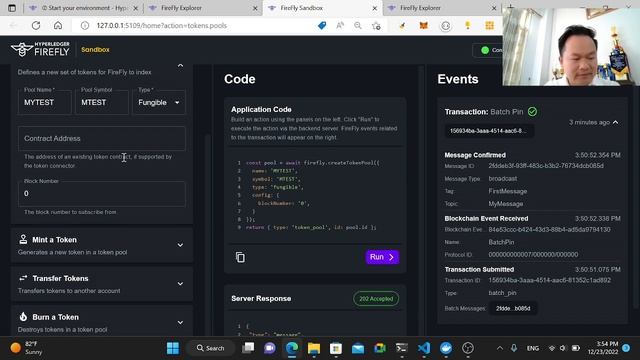This screenshot has height=360, width=640.
Task: Collapse the token pool section chevron
Action: (x=180, y=66)
